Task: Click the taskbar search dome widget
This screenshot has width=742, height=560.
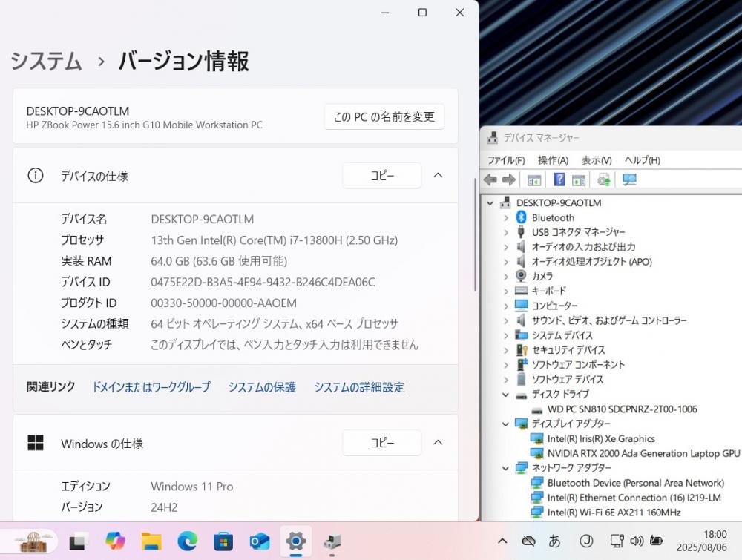Action: pos(33,541)
